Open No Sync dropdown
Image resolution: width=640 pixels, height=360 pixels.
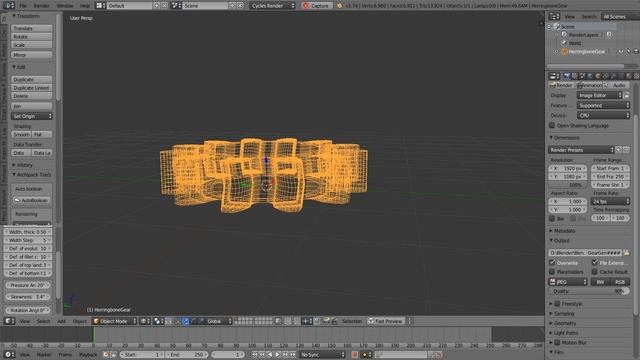[x=322, y=354]
